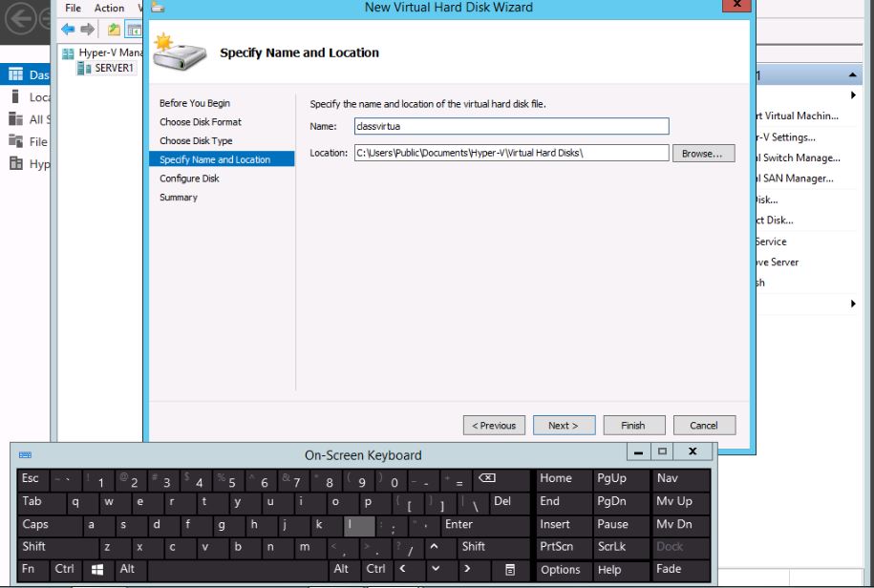Click the Name text field
874x588 pixels.
click(510, 126)
